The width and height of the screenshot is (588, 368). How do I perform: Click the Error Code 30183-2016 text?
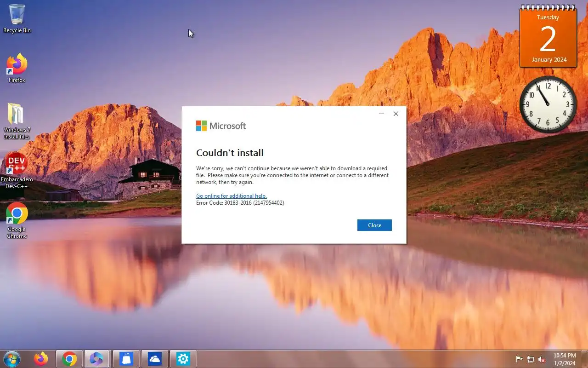coord(240,203)
